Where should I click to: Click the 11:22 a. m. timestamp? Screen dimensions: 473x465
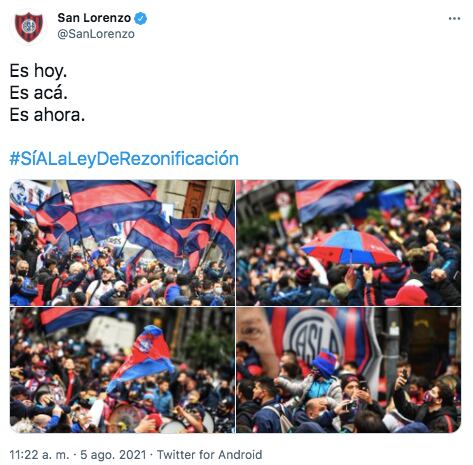(39, 455)
